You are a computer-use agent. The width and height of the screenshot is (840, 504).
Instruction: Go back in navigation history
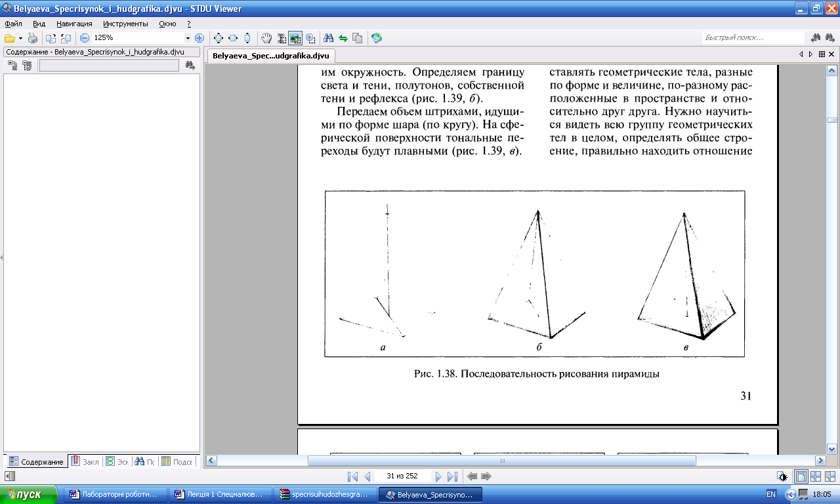coord(471,476)
